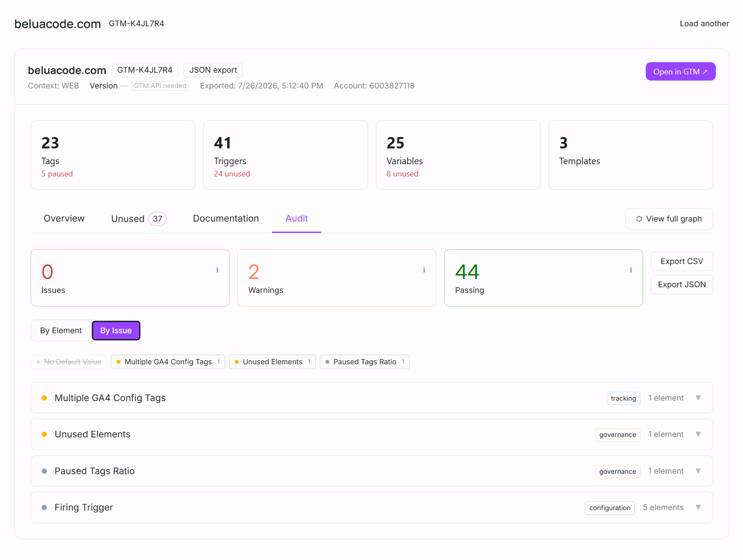Click the info icon on Warnings card

click(424, 270)
